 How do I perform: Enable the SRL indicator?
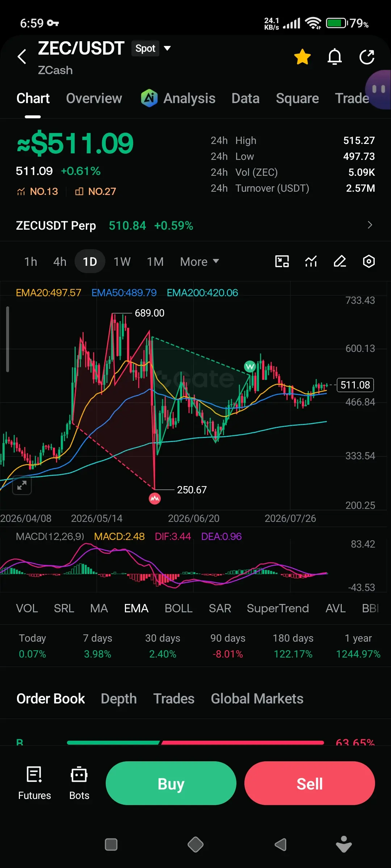coord(64,608)
